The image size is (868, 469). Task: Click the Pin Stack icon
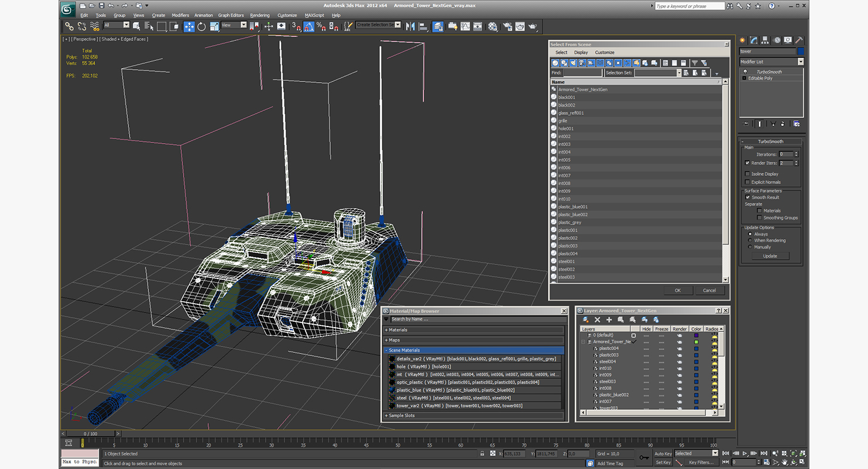(x=746, y=124)
